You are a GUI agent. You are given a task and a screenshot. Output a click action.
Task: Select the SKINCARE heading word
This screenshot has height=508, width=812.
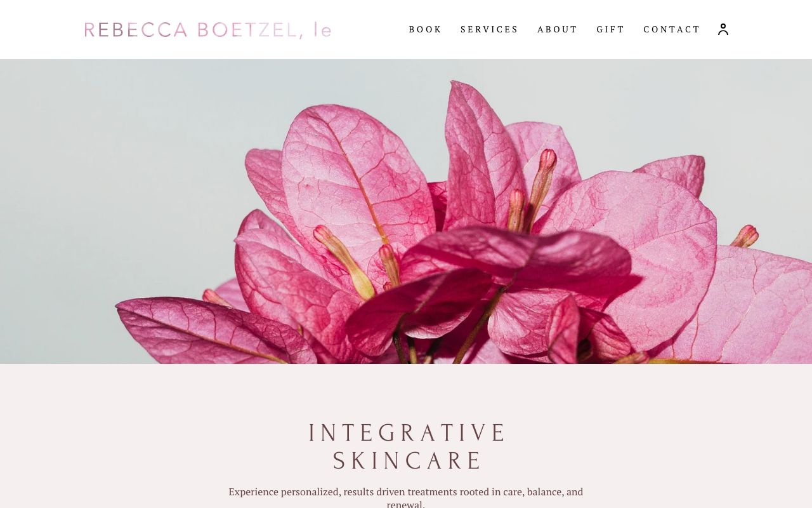[407, 461]
